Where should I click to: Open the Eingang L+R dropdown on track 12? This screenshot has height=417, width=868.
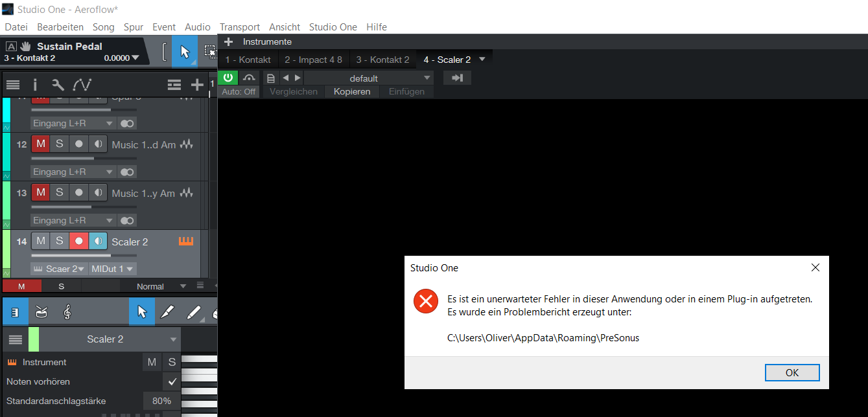73,172
